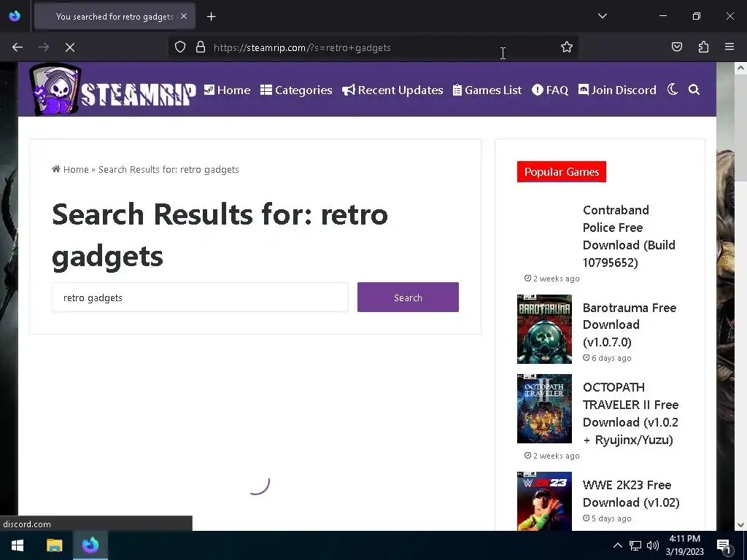Open the Firefox hamburger menu
Screen dimensions: 747x560
tap(729, 47)
